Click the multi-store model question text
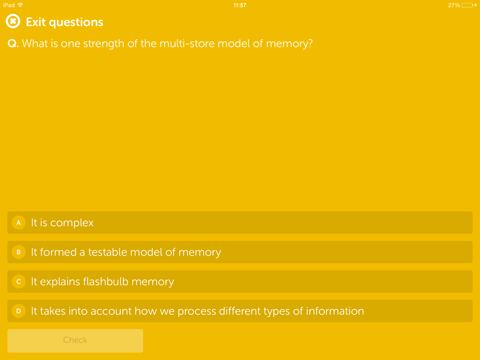Image resolution: width=480 pixels, height=360 pixels. click(167, 44)
